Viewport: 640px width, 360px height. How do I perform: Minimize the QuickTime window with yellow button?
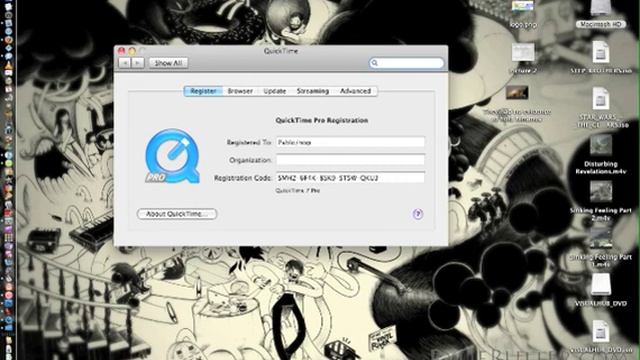point(132,51)
